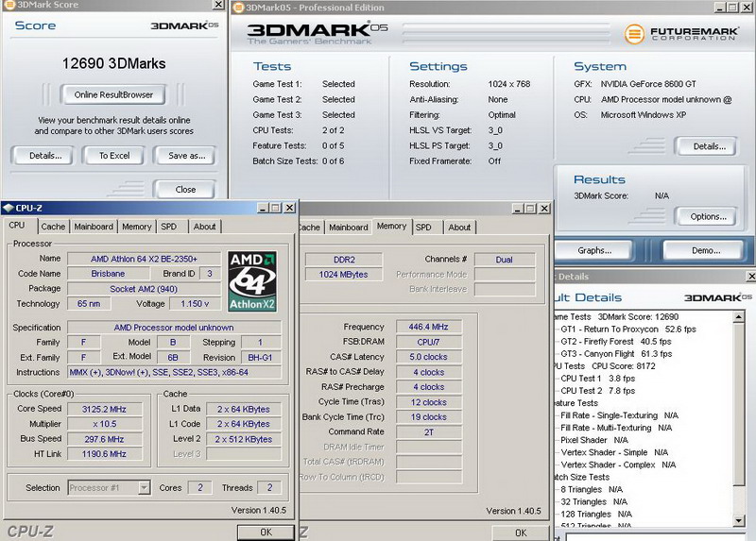Select GT1 - Return To Proxycon row

pyautogui.click(x=628, y=330)
